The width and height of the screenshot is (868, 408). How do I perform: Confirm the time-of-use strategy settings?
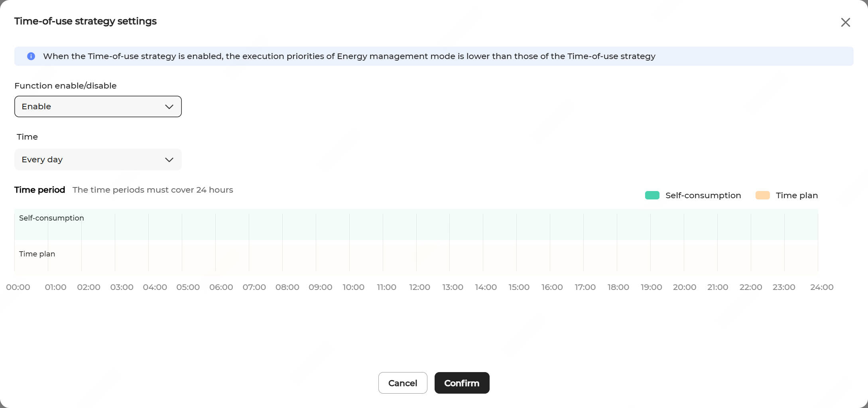coord(462,383)
